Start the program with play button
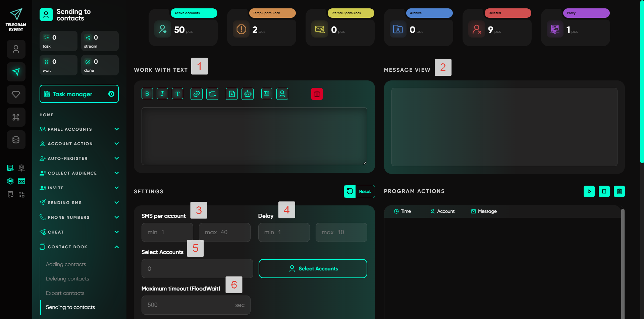The image size is (644, 319). coord(589,191)
